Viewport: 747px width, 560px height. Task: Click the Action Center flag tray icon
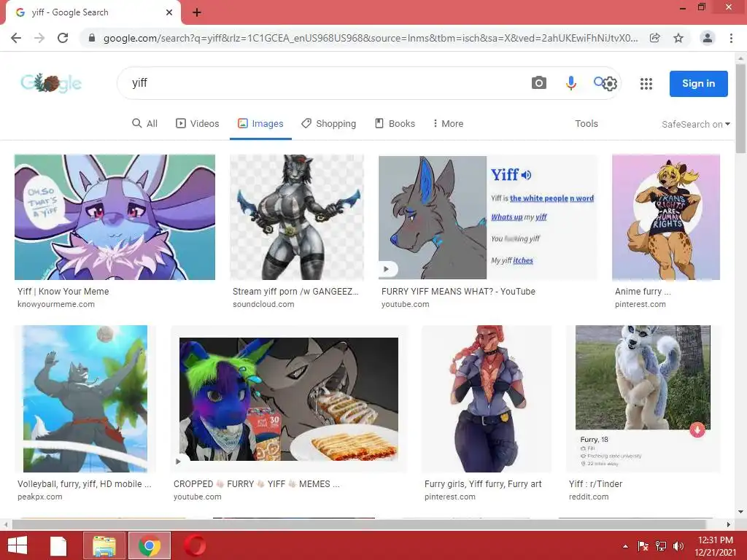click(x=643, y=546)
